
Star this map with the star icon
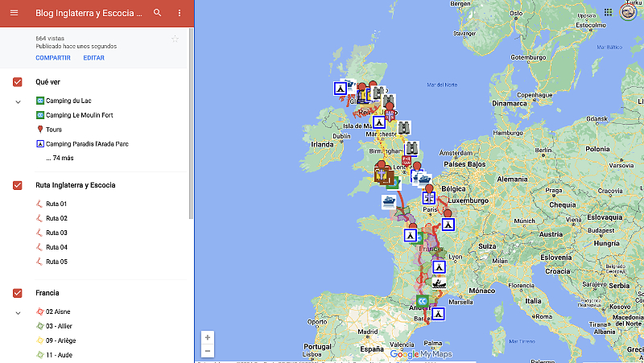pyautogui.click(x=175, y=39)
